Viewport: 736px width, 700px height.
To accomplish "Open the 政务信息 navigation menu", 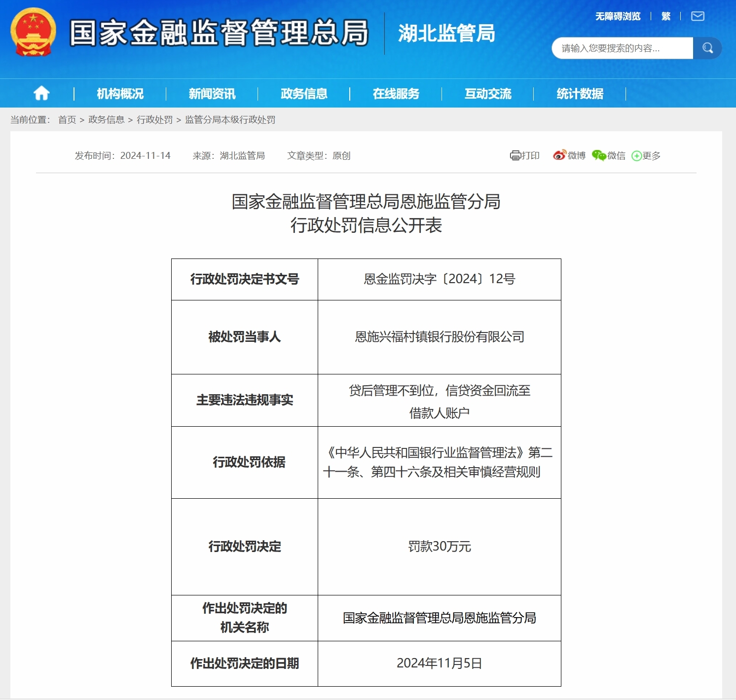I will [x=304, y=93].
